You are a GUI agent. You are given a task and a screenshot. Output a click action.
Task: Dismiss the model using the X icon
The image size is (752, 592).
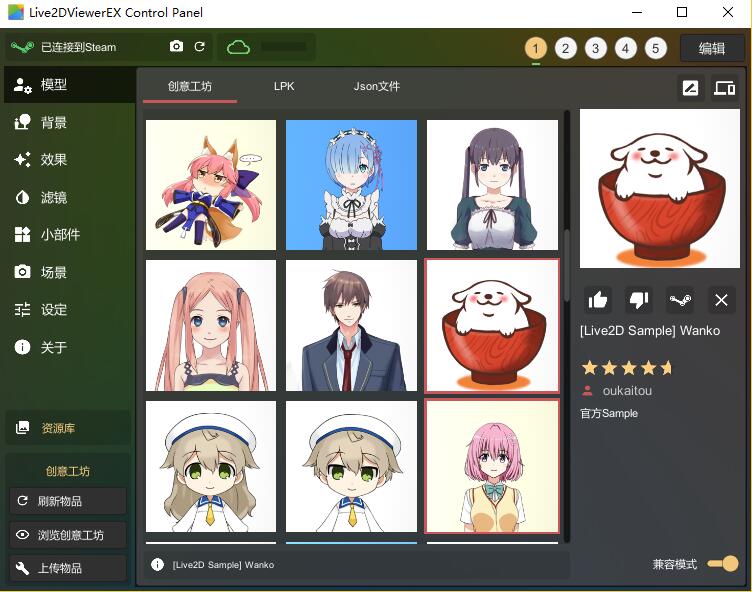click(720, 299)
